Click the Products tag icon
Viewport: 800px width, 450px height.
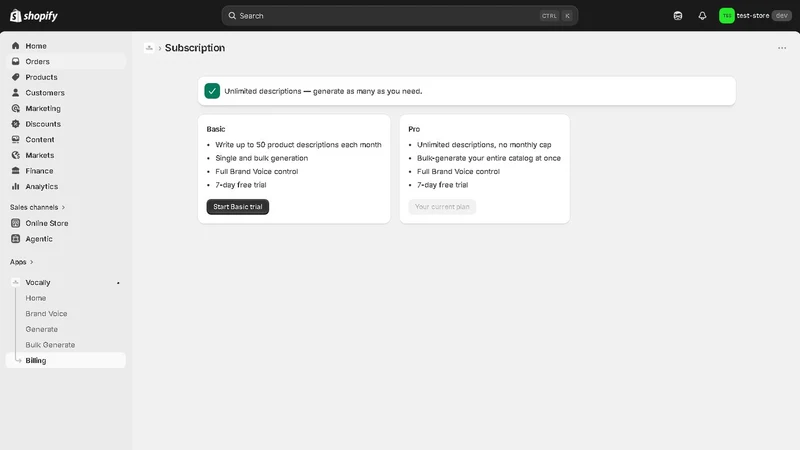pos(15,77)
